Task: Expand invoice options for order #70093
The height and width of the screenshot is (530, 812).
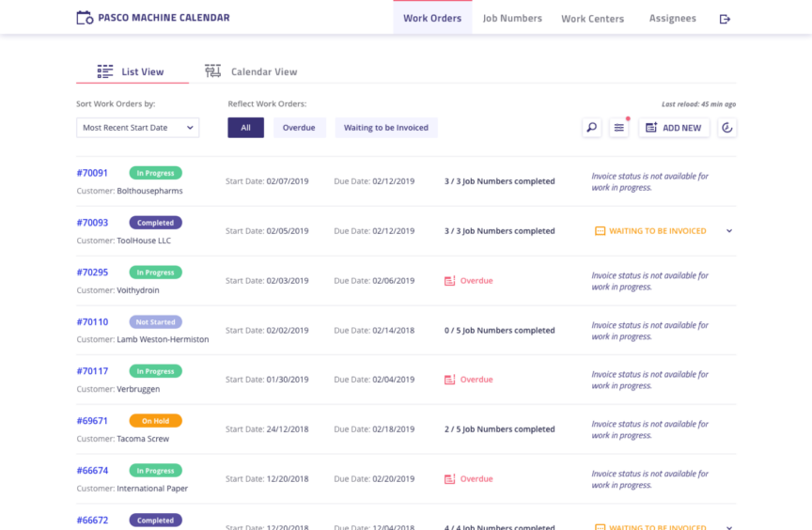Action: tap(729, 231)
